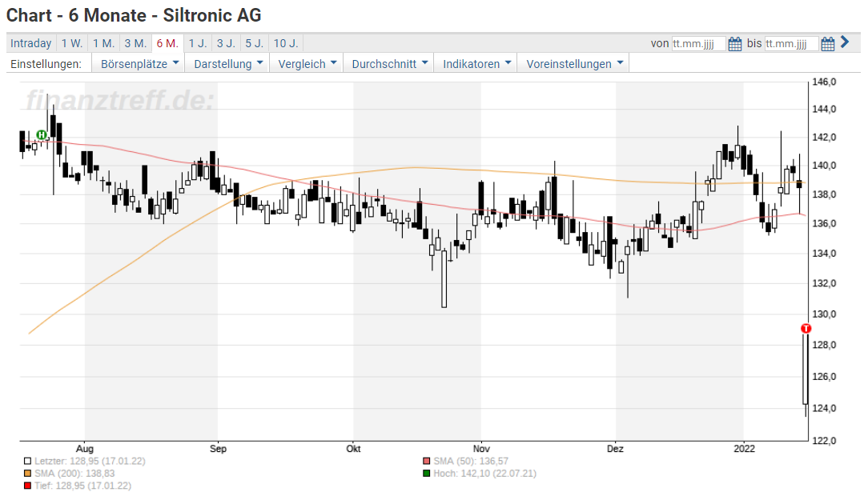This screenshot has width=868, height=496.
Task: Switch to the 3 M. tab
Action: (135, 43)
